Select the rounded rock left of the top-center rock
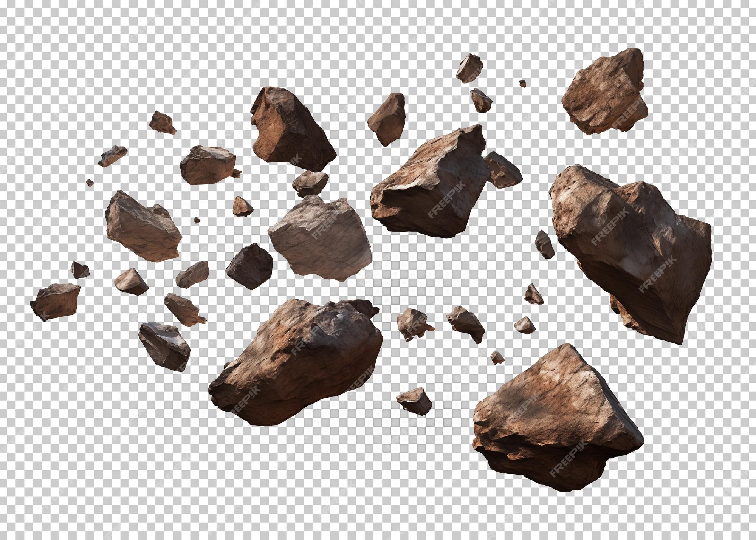756x540 pixels. (208, 165)
